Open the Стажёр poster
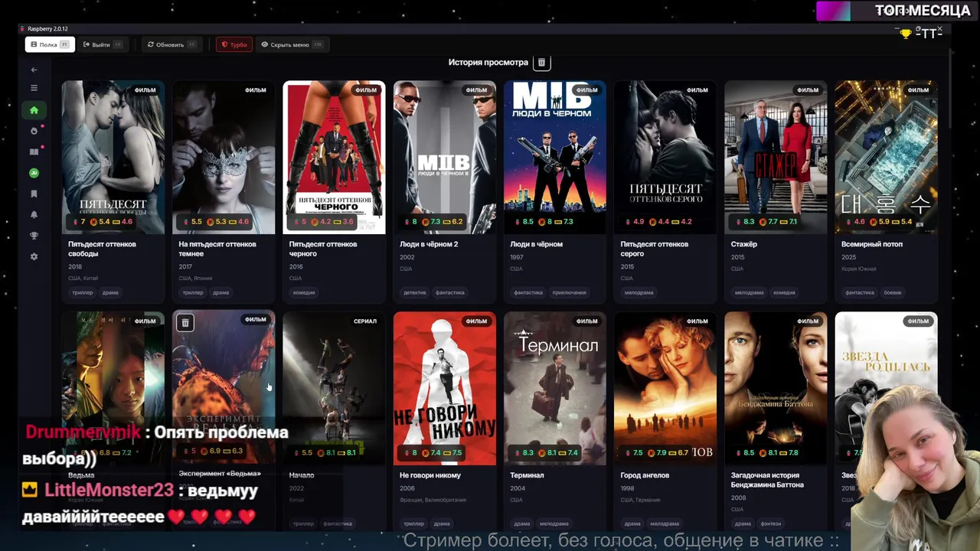980x551 pixels. 776,158
